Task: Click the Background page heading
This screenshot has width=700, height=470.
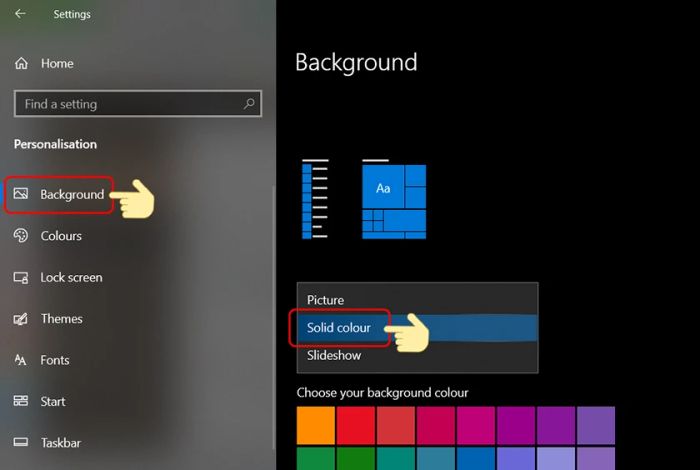Action: 356,62
